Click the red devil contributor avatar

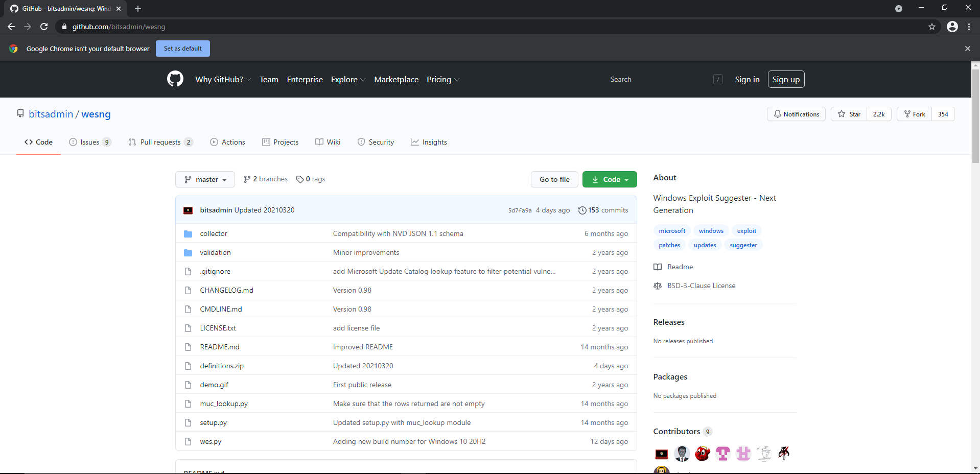point(703,454)
